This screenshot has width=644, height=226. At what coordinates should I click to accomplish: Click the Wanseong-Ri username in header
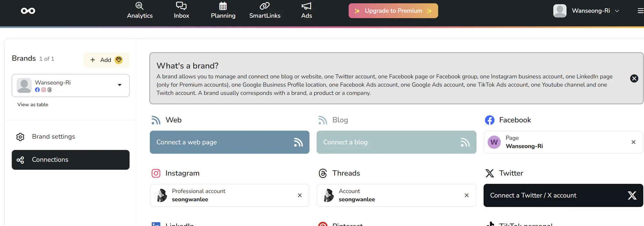[591, 11]
